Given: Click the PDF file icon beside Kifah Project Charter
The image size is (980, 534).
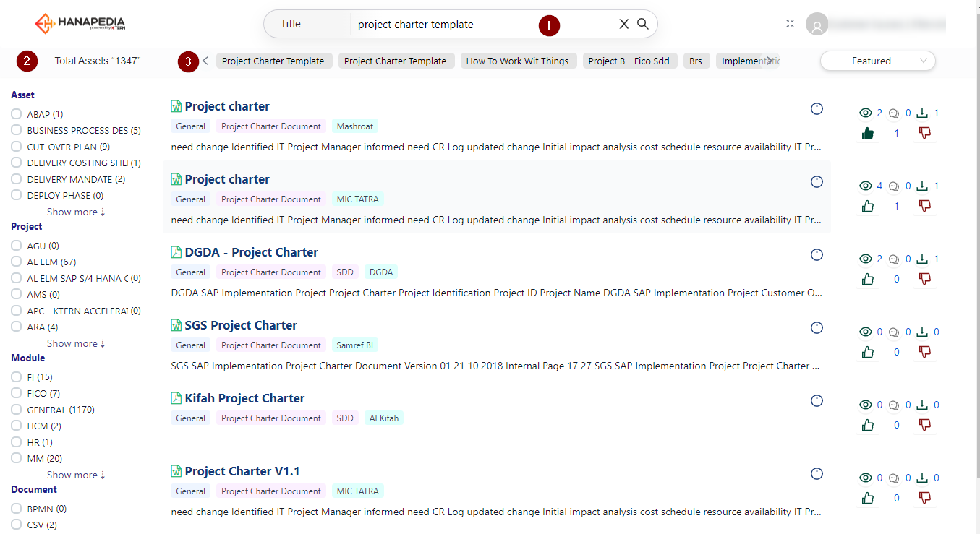Looking at the screenshot, I should 176,398.
